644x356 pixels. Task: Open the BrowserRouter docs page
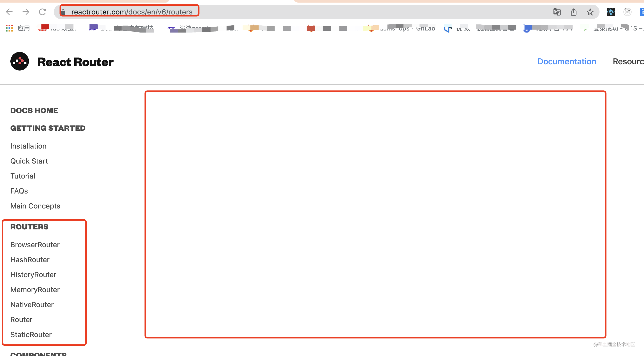click(35, 245)
